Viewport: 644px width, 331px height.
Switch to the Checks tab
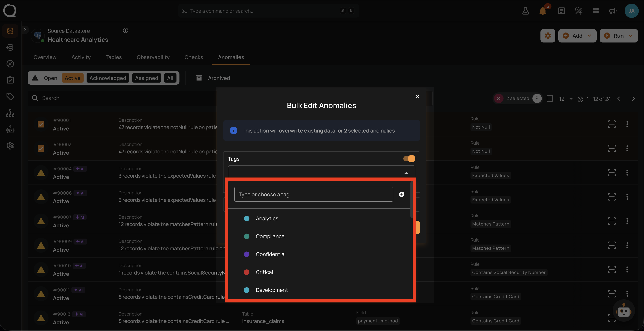coord(194,57)
